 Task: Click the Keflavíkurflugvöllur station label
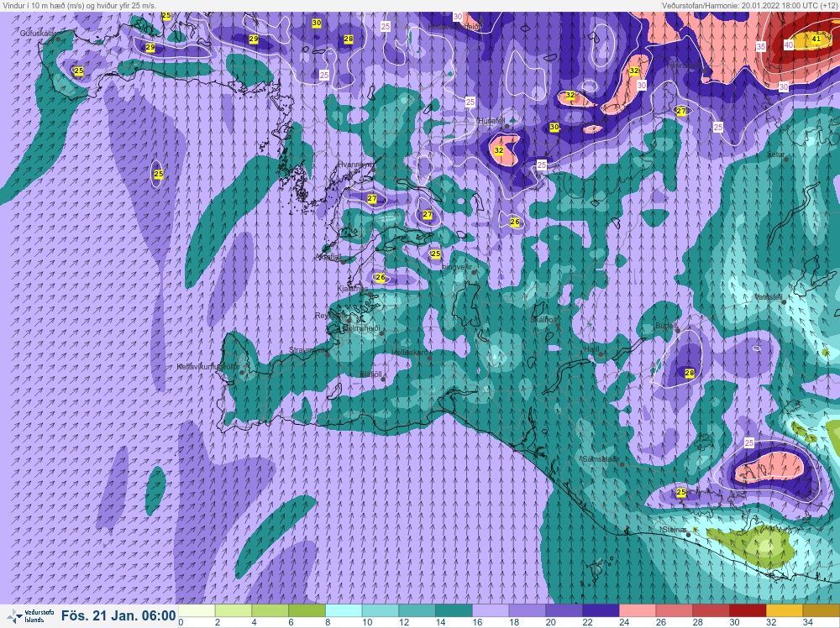tap(208, 367)
